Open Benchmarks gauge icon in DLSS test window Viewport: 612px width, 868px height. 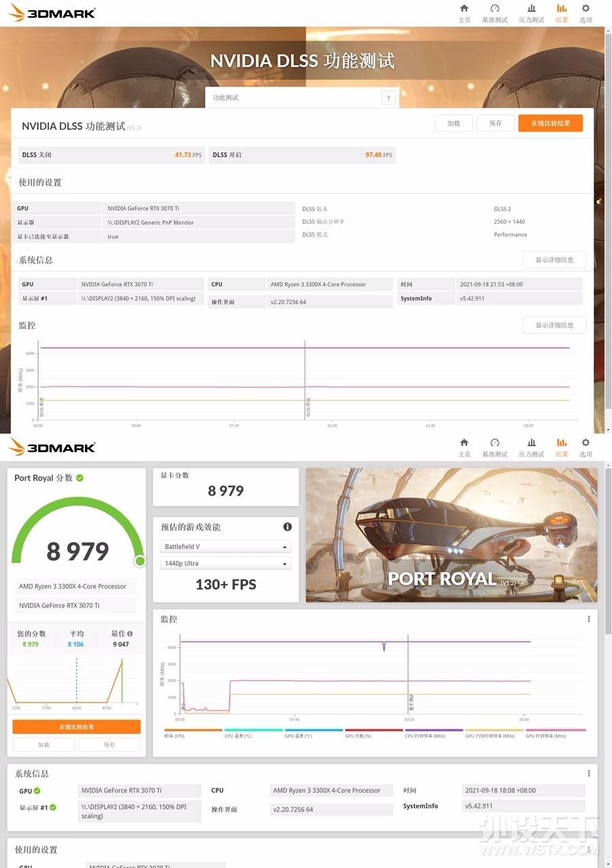tap(495, 8)
